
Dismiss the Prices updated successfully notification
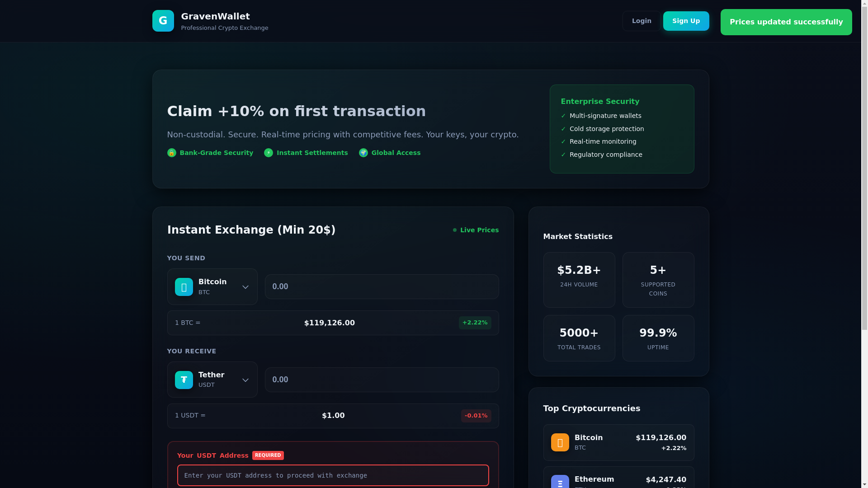(786, 22)
